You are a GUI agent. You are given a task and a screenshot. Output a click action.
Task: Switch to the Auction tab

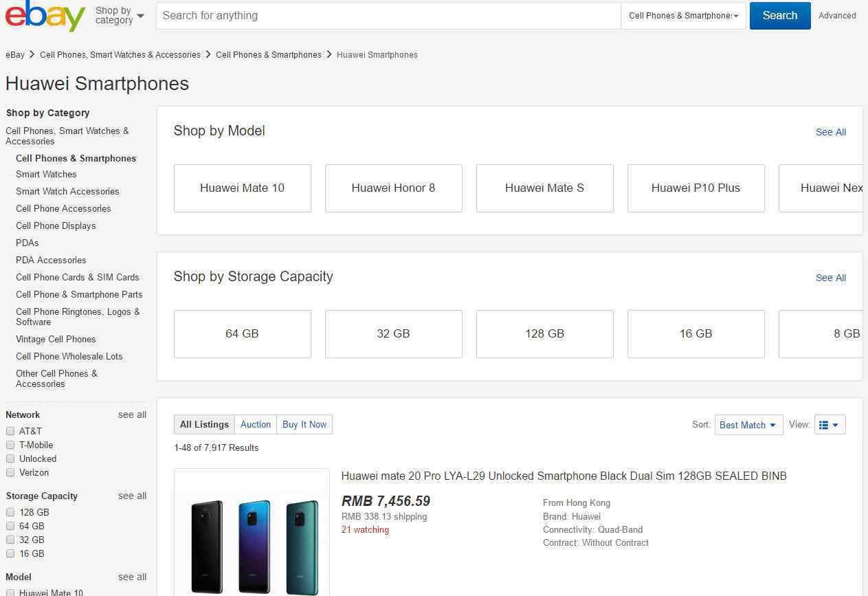point(256,425)
